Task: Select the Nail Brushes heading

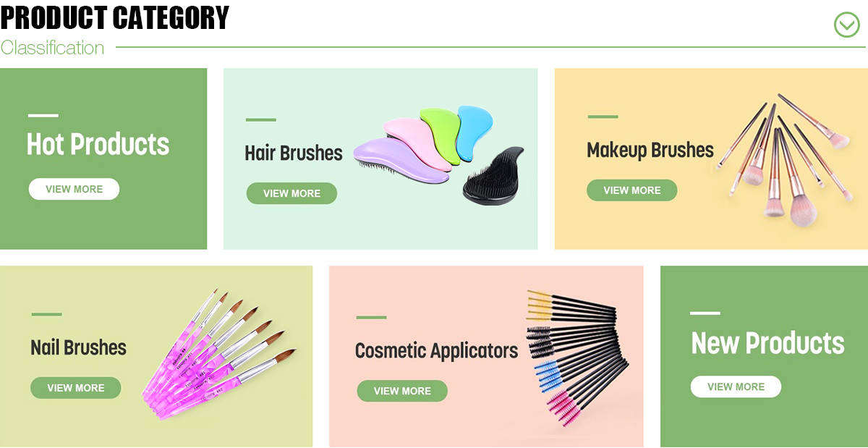Action: (x=78, y=347)
